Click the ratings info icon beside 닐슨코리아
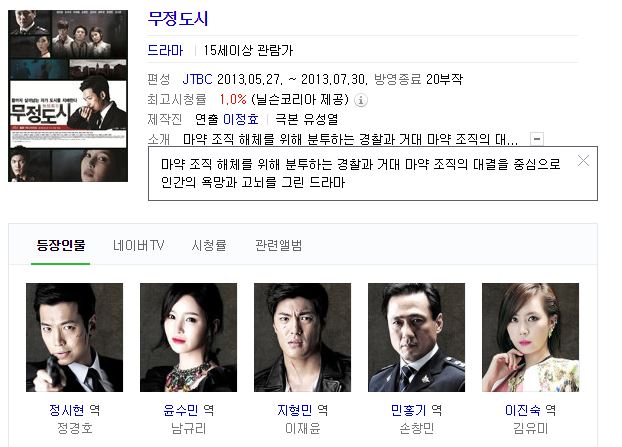Screen dimensions: 622x447 click(361, 100)
